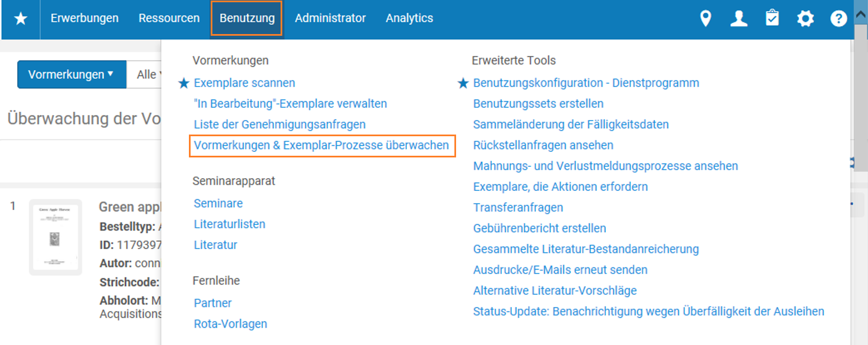Open the location pin icon

click(706, 19)
